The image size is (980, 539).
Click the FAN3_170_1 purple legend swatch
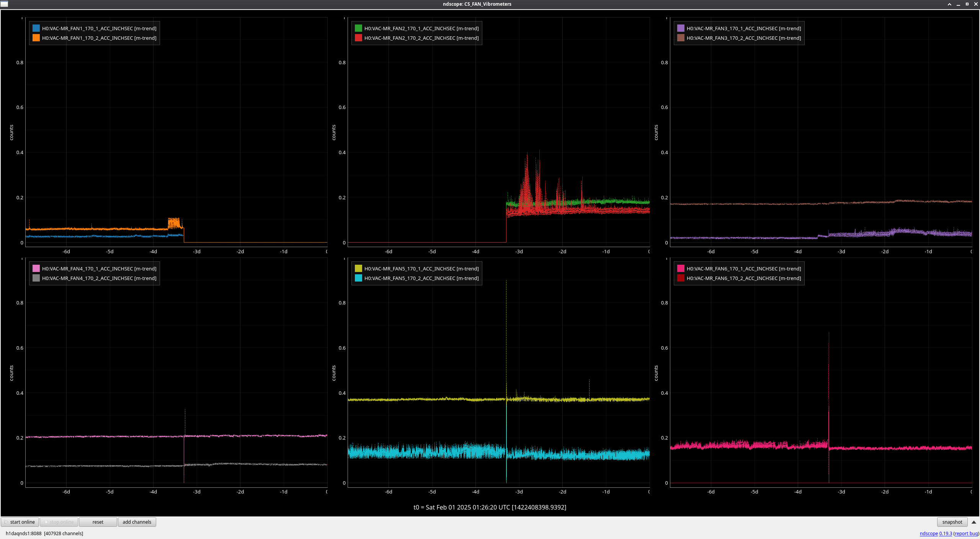681,28
